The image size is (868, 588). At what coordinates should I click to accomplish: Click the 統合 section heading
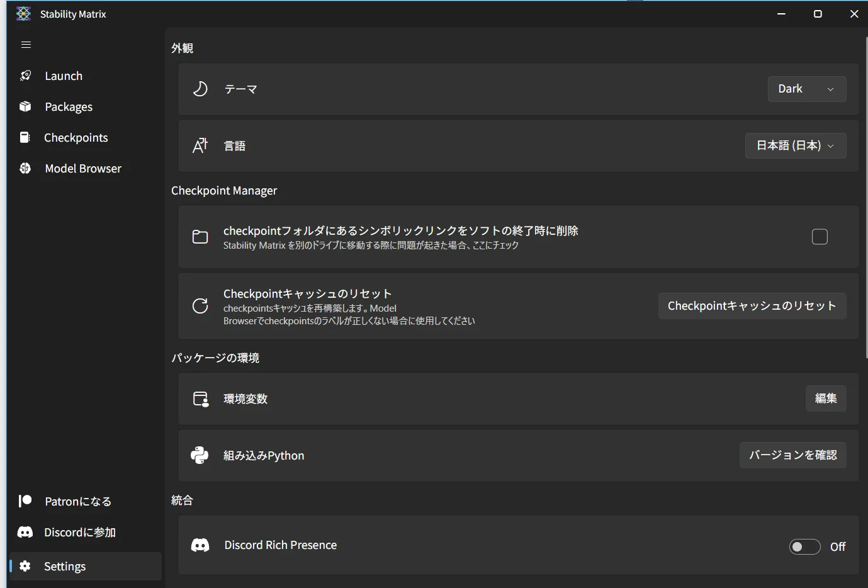point(183,500)
